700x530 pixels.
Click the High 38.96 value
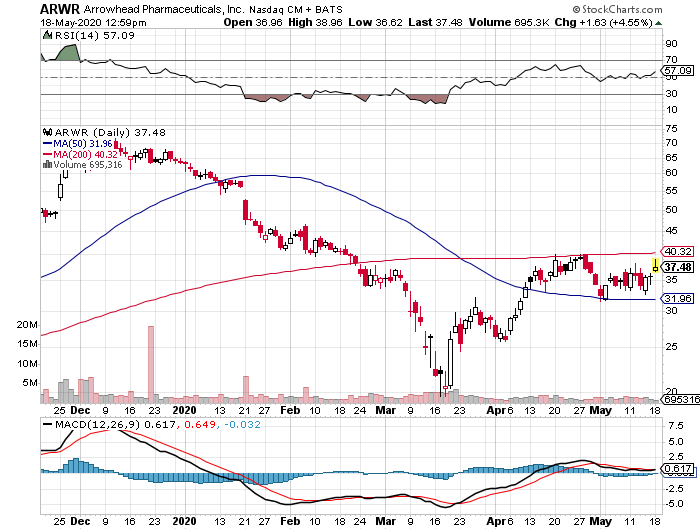click(x=315, y=22)
